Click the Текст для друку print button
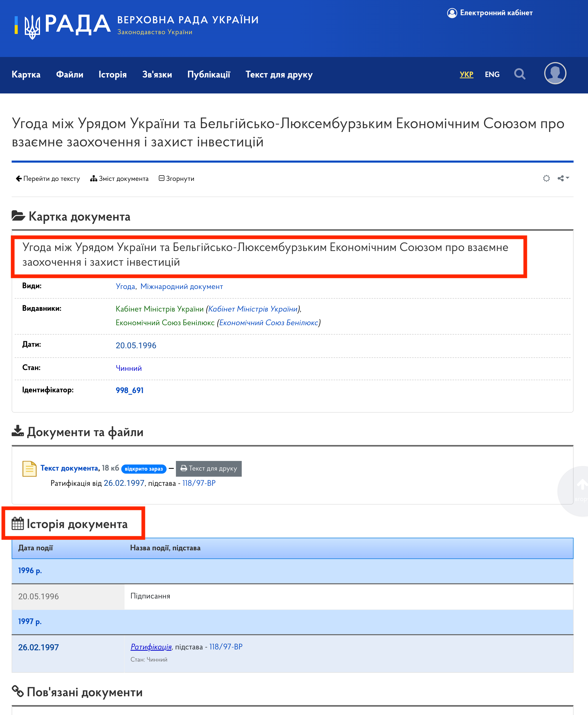Screen dimensions: 588x715 (x=209, y=469)
